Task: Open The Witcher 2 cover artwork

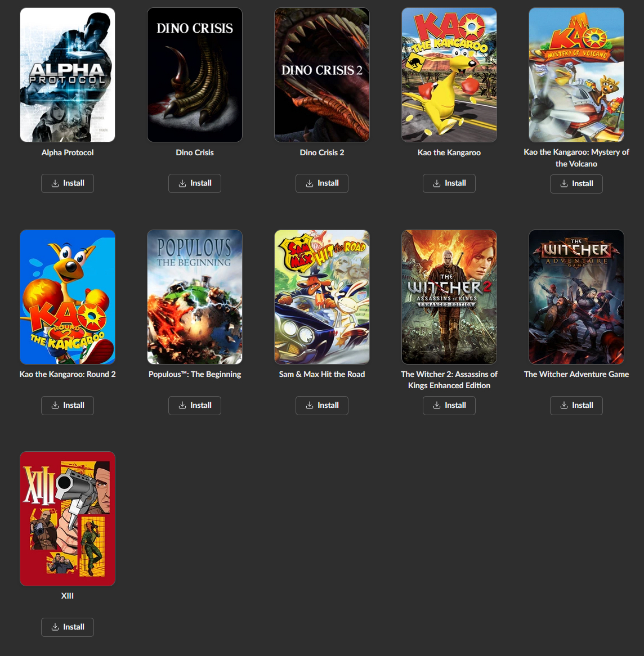Action: pyautogui.click(x=449, y=297)
